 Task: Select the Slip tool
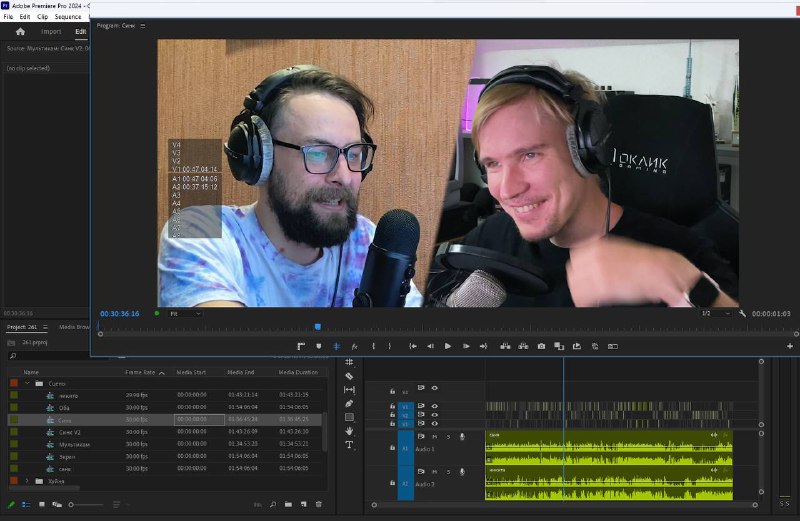click(349, 390)
